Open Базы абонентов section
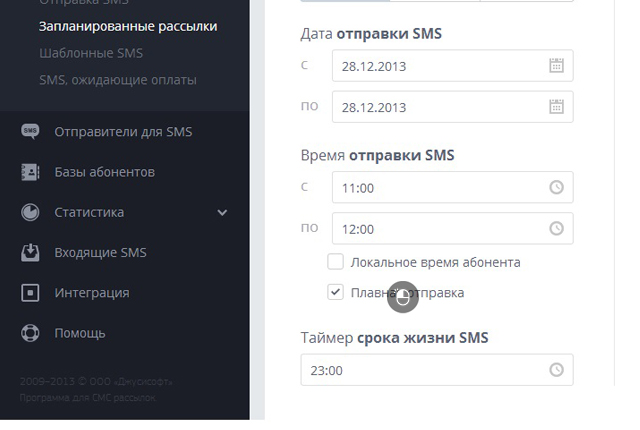 (104, 172)
